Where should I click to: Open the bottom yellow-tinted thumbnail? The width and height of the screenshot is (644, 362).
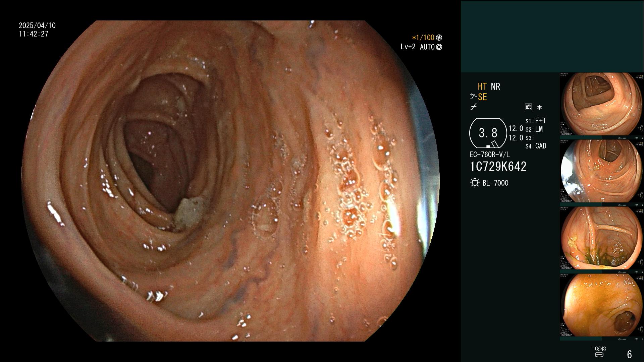coord(602,305)
